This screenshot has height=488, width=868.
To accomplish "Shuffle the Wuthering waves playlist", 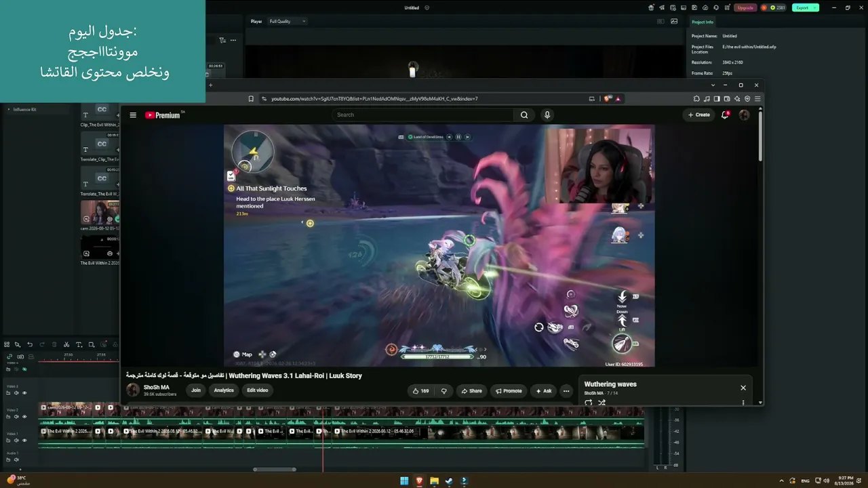I will [601, 403].
